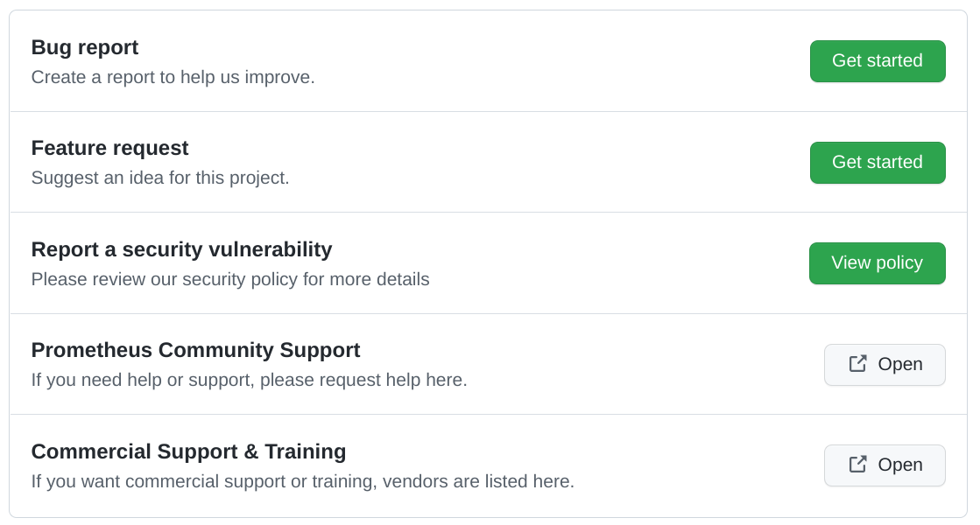Click the external-link icon on Commercial Support & Training
The height and width of the screenshot is (525, 980).
(x=857, y=465)
